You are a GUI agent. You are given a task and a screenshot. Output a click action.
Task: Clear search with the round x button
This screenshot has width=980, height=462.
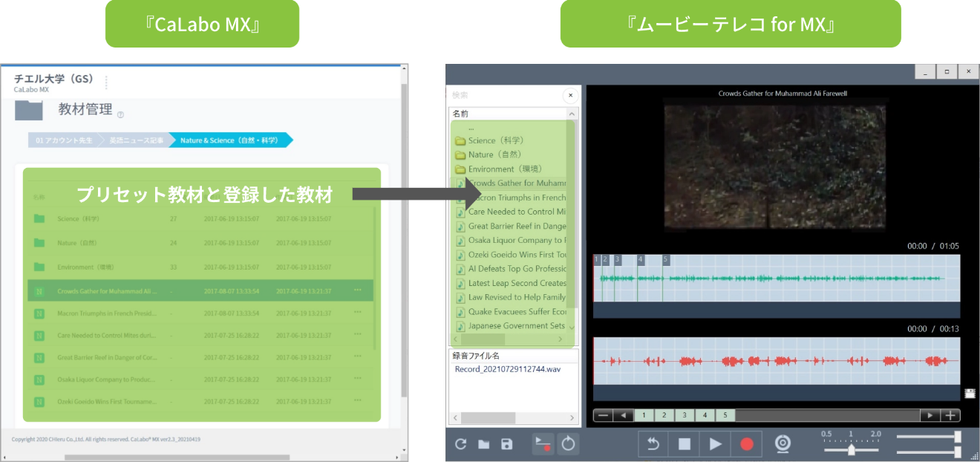[569, 95]
